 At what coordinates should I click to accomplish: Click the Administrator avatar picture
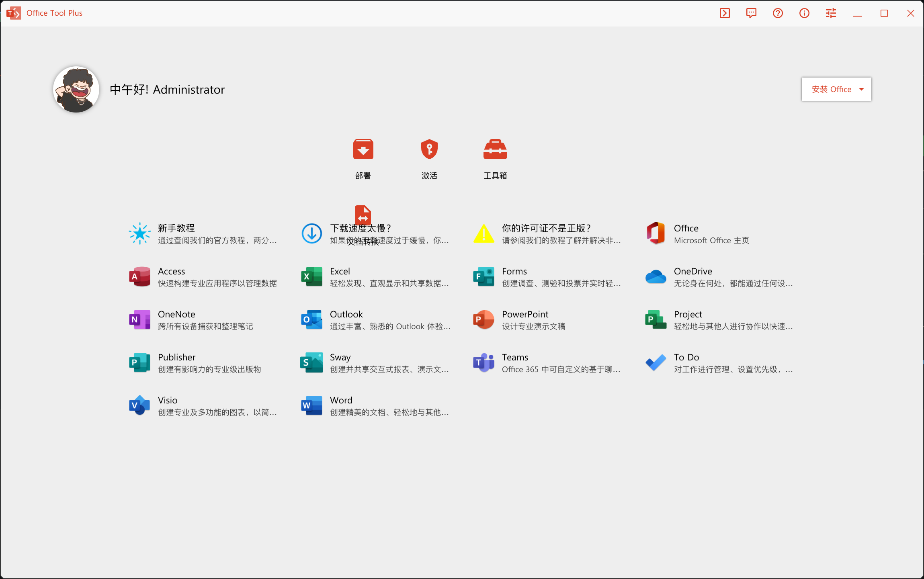76,89
